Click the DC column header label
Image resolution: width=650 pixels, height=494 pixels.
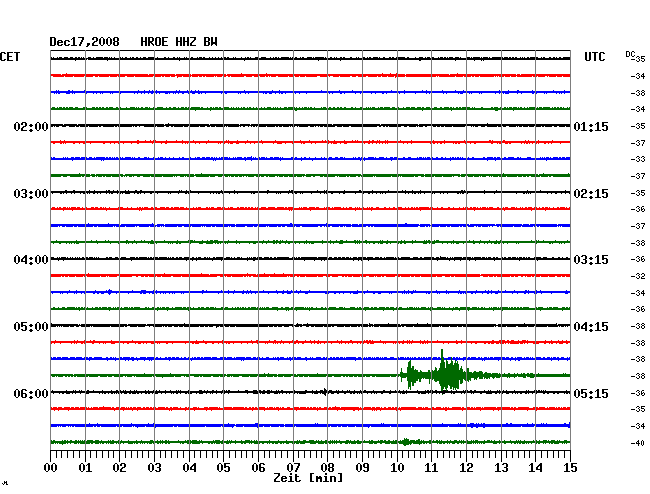tap(630, 54)
